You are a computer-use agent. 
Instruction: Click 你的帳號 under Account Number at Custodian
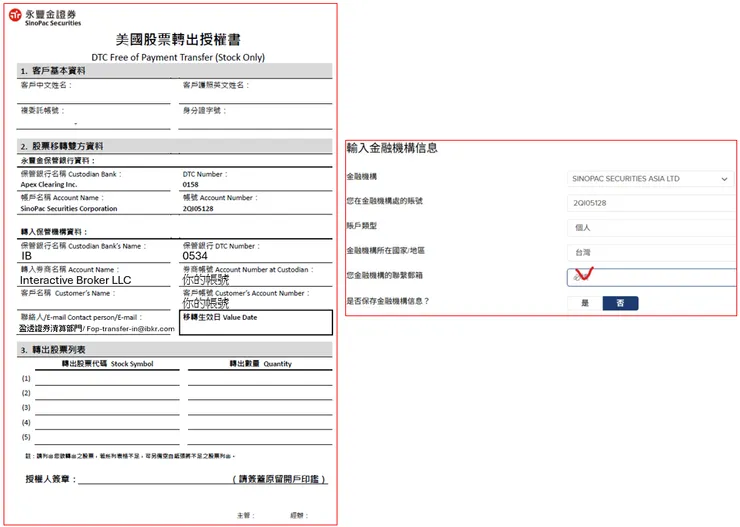pos(205,280)
